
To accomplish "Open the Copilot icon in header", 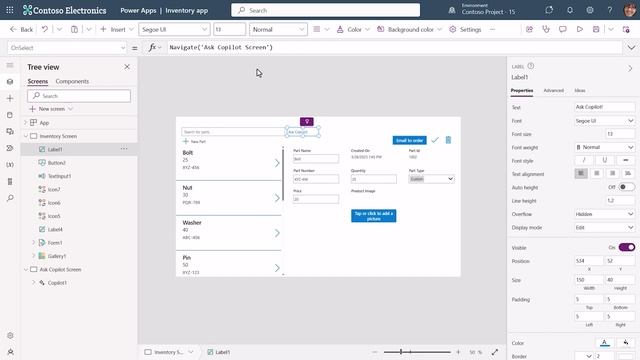I will click(x=549, y=10).
